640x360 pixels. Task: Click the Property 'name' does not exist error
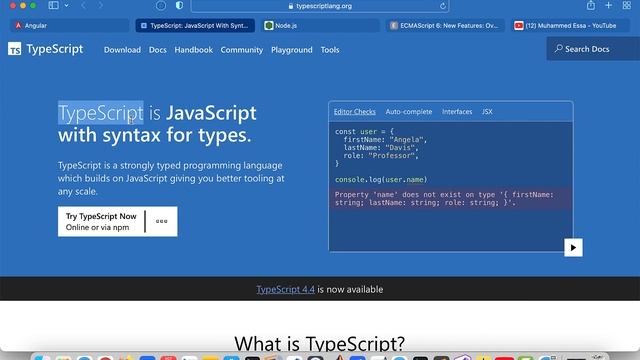click(x=451, y=199)
